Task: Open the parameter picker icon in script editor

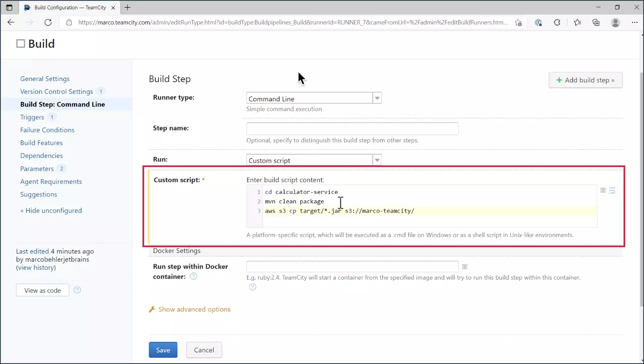Action: tap(603, 190)
